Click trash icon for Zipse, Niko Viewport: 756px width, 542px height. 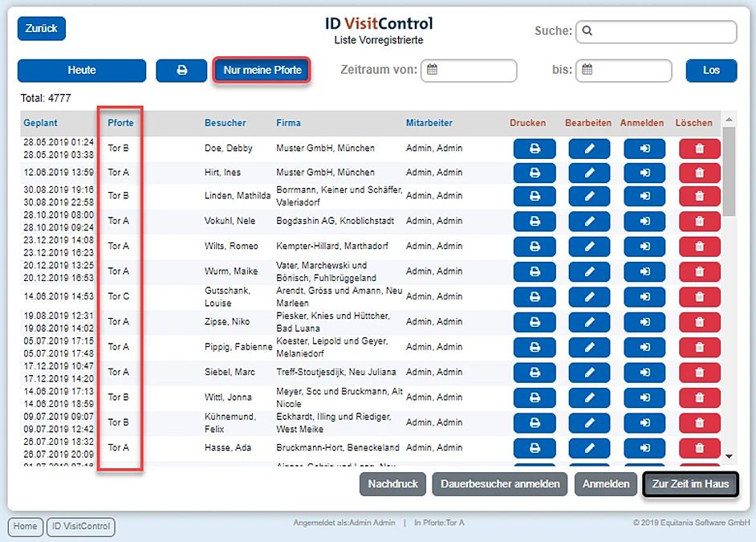699,322
